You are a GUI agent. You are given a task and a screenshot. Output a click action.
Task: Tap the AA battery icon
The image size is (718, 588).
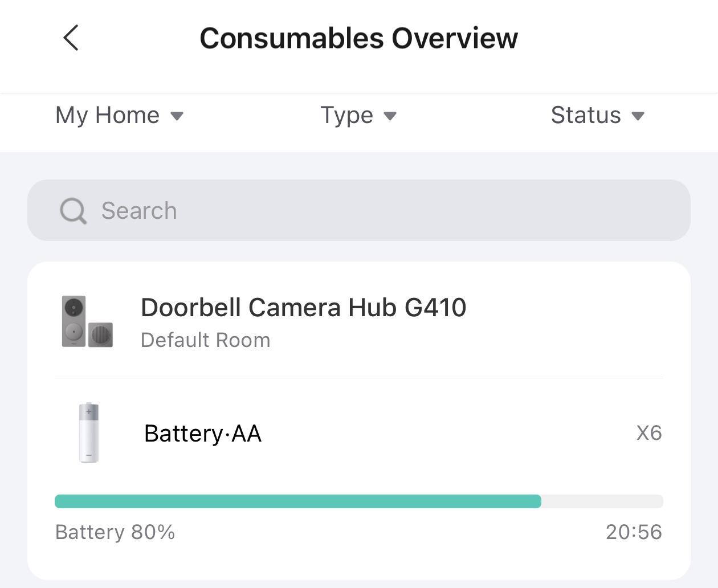click(88, 432)
